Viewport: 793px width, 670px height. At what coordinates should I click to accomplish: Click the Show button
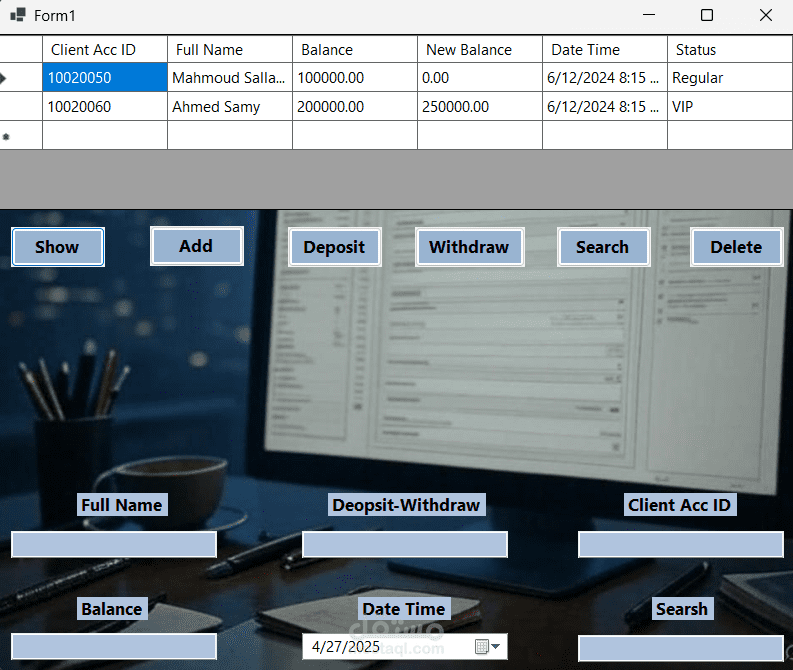point(58,247)
